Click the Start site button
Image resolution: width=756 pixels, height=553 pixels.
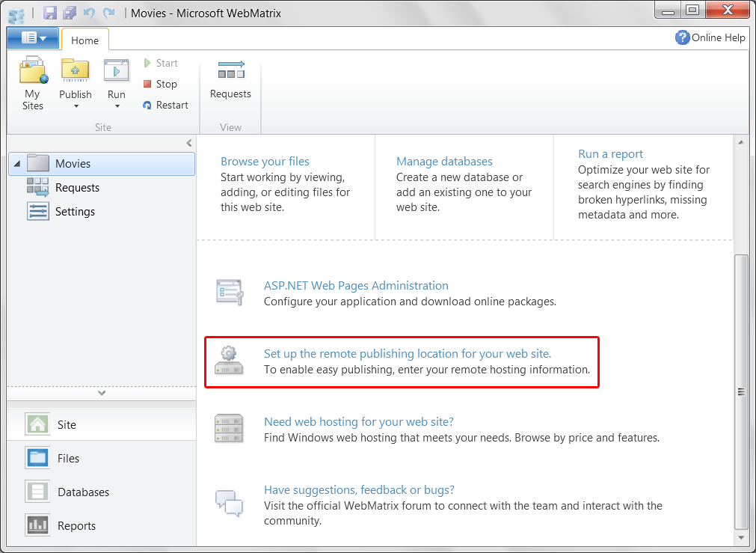pyautogui.click(x=161, y=63)
